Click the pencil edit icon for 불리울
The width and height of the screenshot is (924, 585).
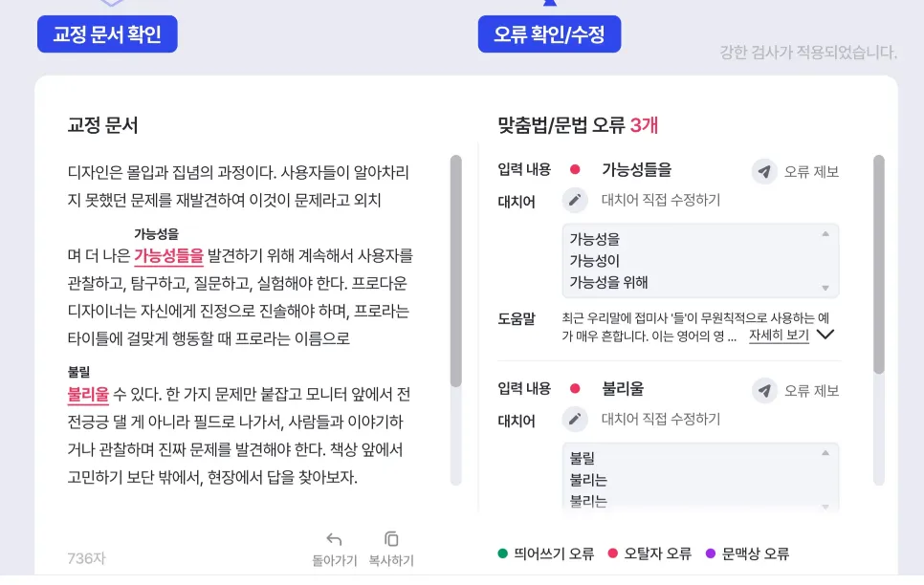(x=575, y=420)
